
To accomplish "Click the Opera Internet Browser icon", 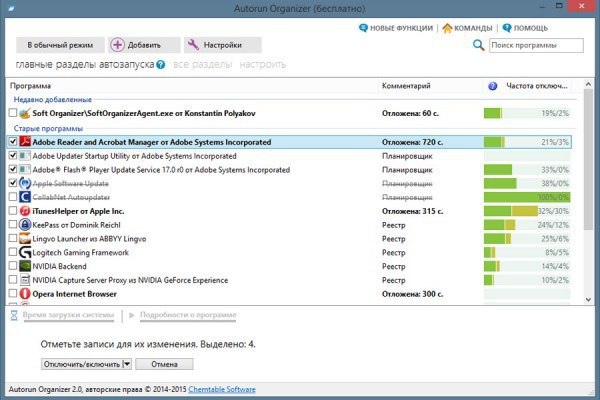I will click(25, 294).
